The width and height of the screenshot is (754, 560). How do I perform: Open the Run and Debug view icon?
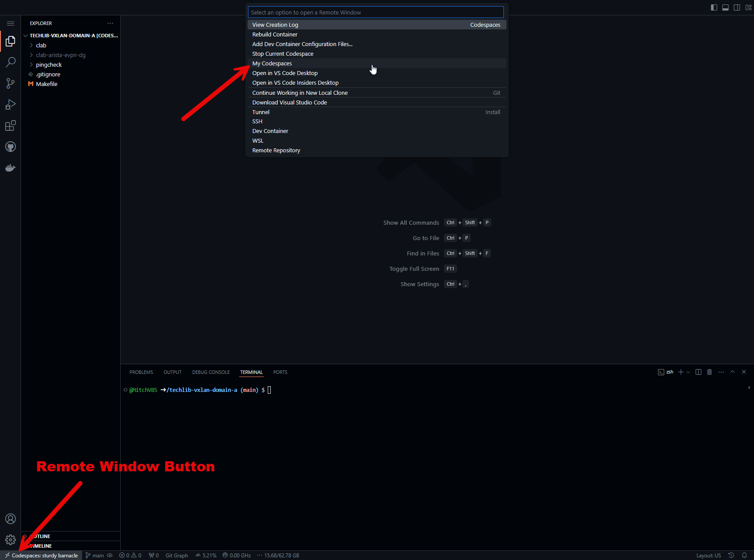11,104
